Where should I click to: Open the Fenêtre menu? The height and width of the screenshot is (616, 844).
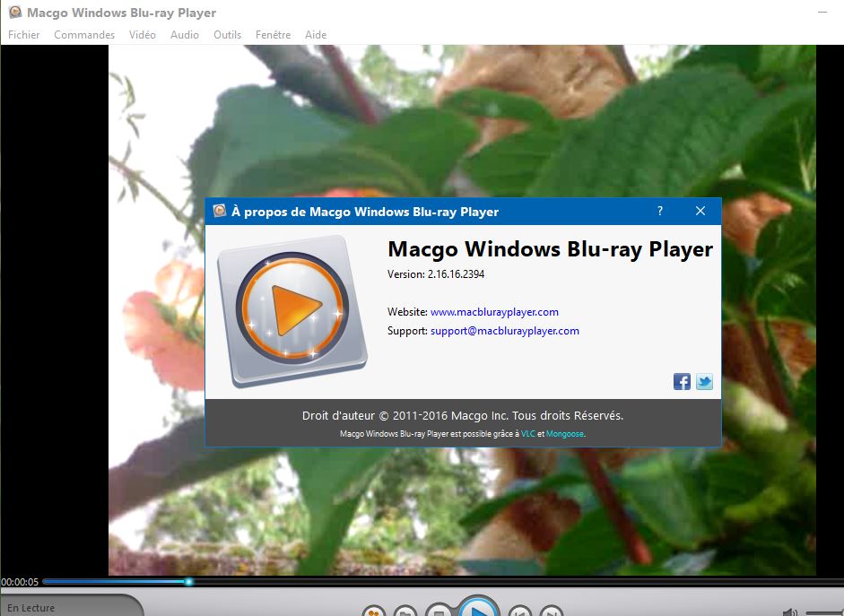coord(273,35)
